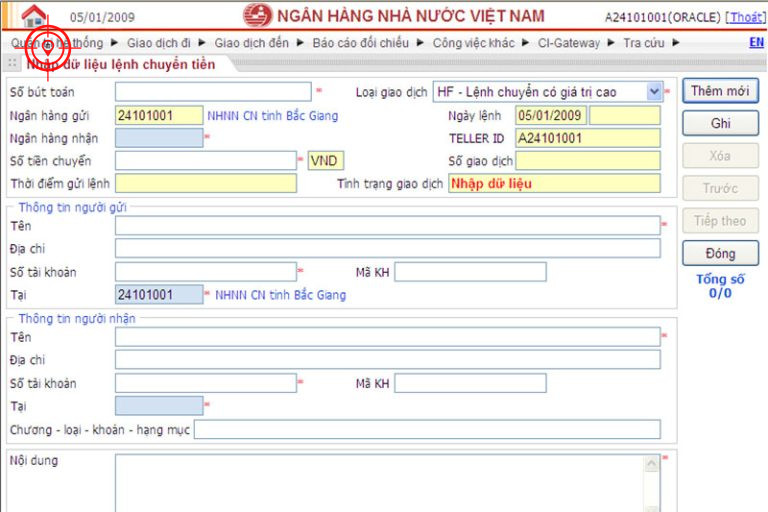This screenshot has height=512, width=768.
Task: Focus the Ngân hàng nhận field
Action: tap(159, 138)
